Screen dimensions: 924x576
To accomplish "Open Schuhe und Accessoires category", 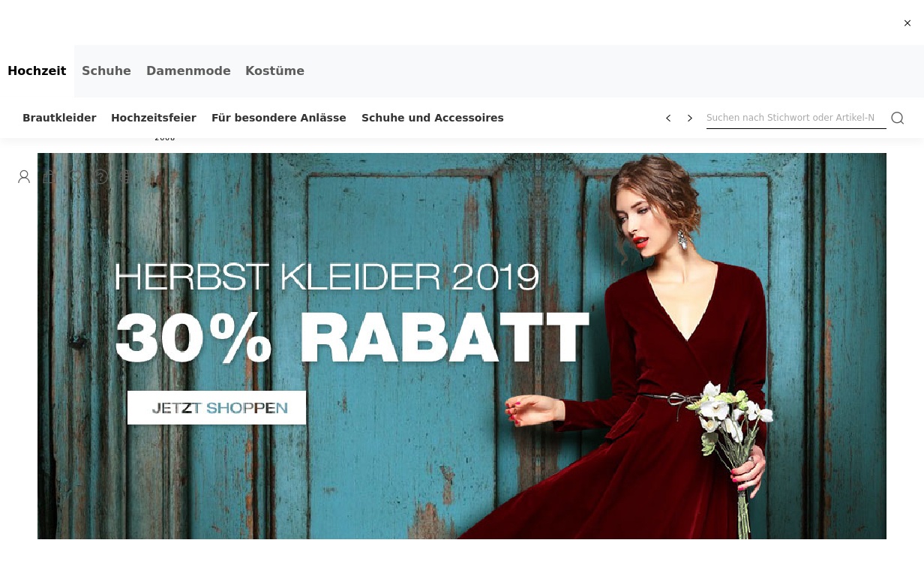I will tap(433, 118).
